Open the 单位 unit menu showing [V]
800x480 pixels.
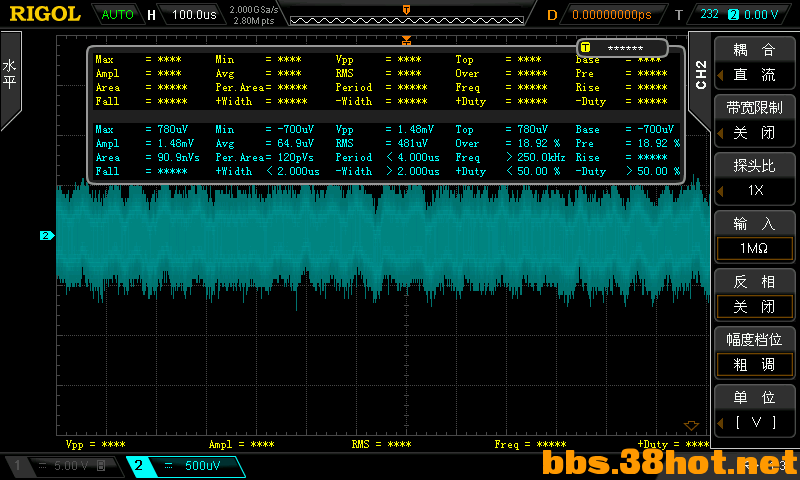(754, 410)
